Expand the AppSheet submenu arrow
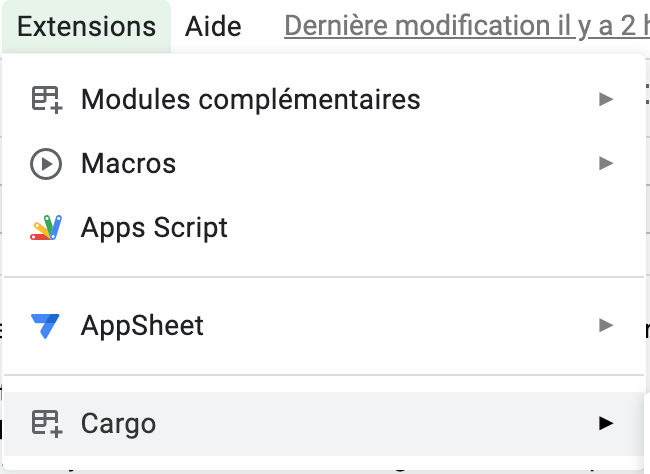 click(604, 325)
